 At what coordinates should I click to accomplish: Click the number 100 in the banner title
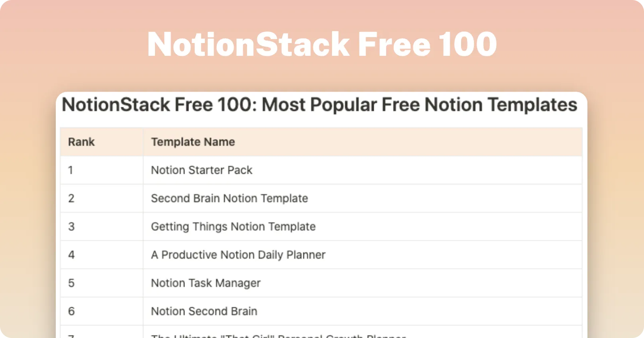(468, 44)
